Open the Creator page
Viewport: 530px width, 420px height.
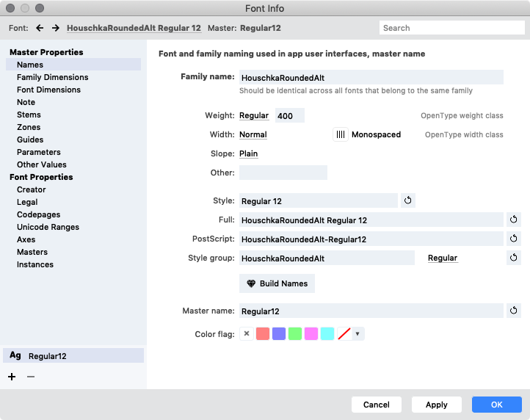point(31,189)
